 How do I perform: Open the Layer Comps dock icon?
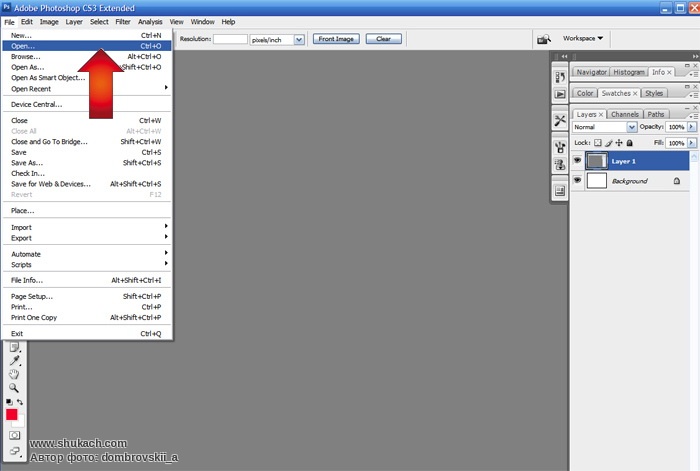tap(560, 191)
